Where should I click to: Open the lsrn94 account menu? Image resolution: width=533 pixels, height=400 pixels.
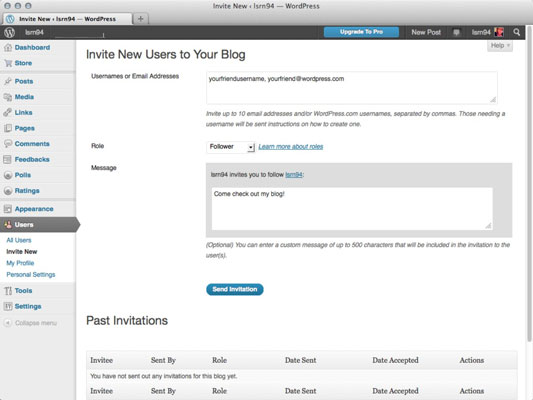(487, 32)
